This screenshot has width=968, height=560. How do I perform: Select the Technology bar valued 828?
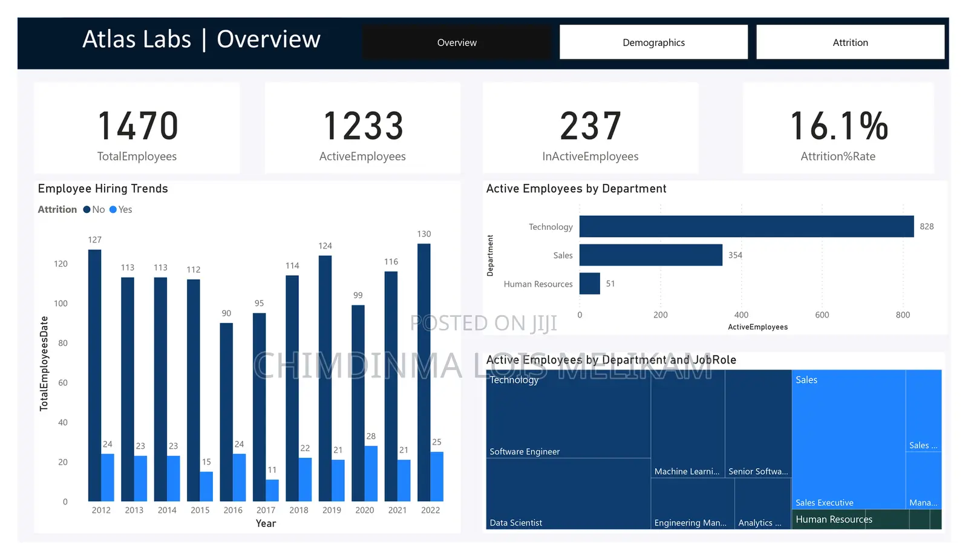coord(747,226)
